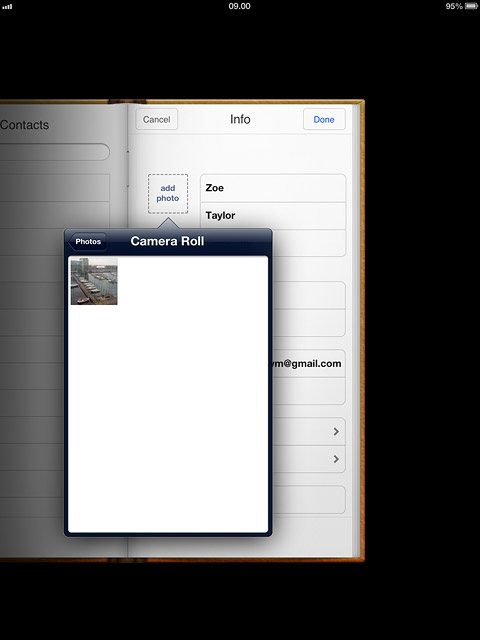Tap the clock in status bar
The width and height of the screenshot is (480, 640).
240,6
